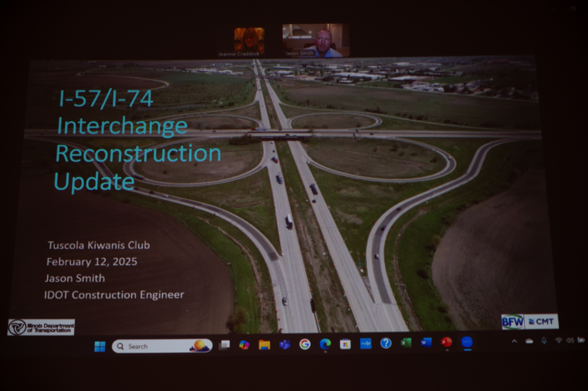Launch Excel from the taskbar
This screenshot has width=588, height=391.
pos(406,343)
